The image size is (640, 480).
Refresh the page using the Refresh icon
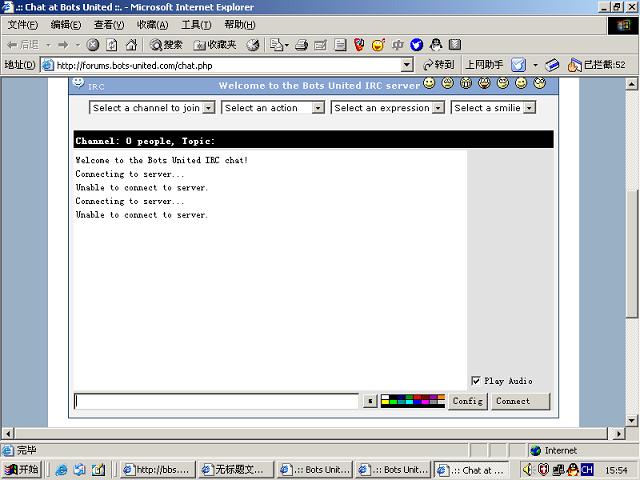pos(112,45)
